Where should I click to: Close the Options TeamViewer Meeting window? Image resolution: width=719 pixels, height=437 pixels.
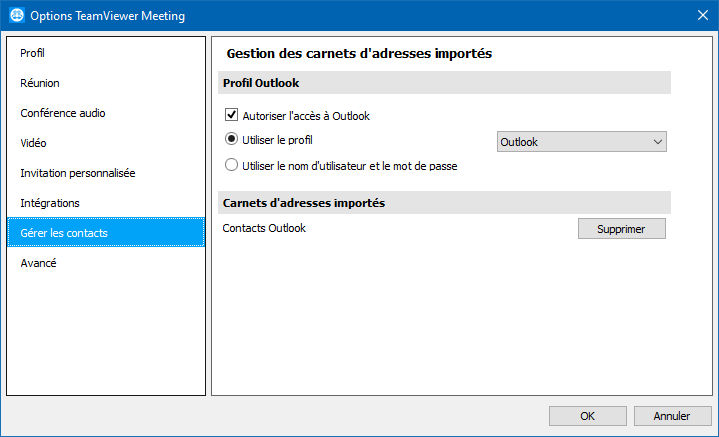[702, 15]
